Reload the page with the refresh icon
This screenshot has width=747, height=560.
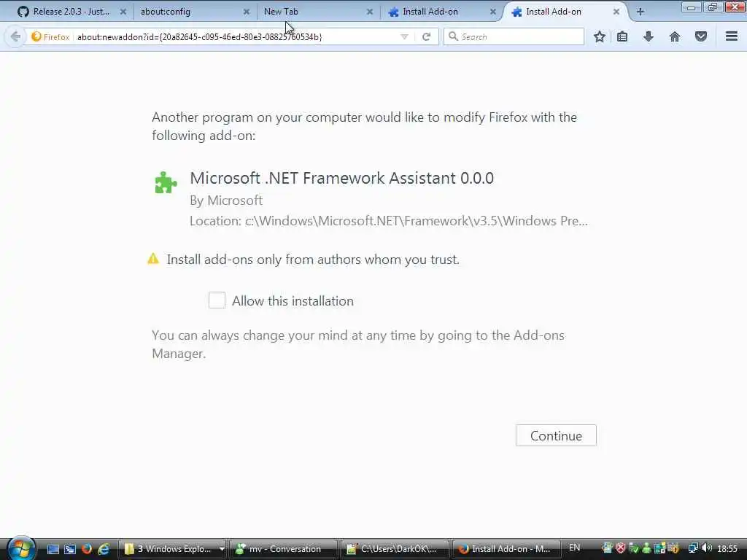pyautogui.click(x=426, y=36)
